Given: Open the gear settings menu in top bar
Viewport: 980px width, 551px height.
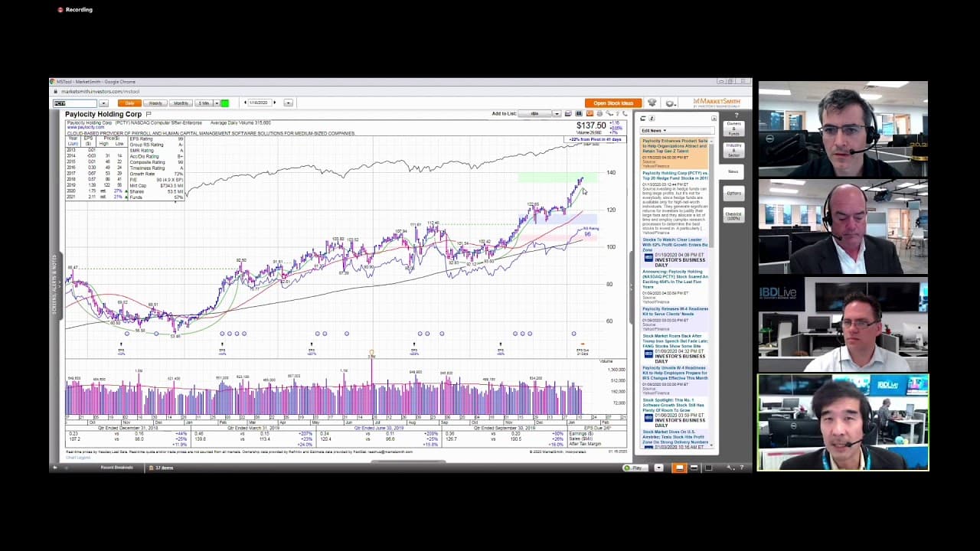Looking at the screenshot, I should click(x=671, y=103).
